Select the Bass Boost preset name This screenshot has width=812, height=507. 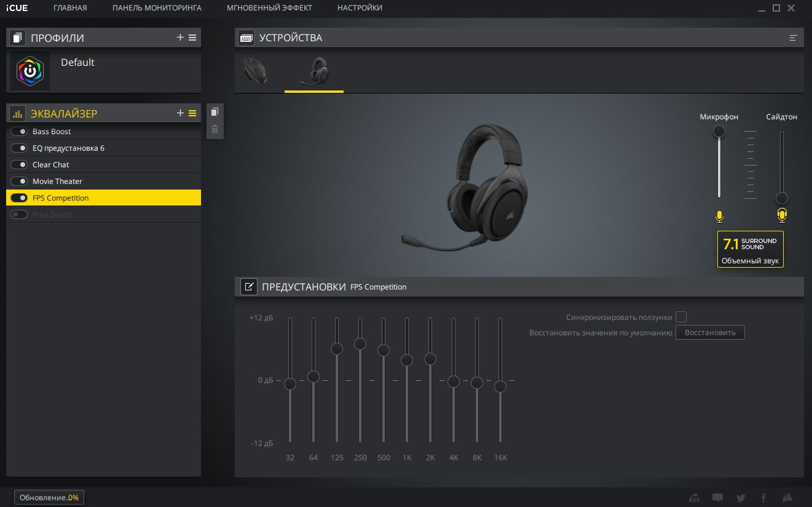52,132
